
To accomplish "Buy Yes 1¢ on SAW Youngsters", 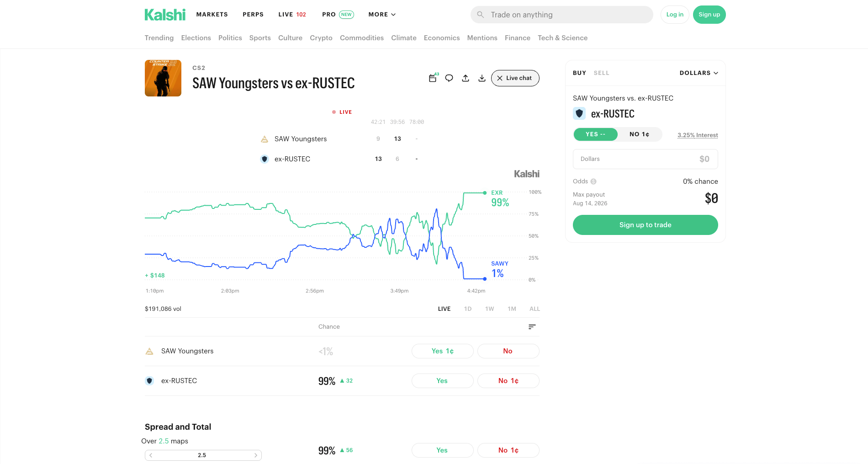I will (x=442, y=351).
